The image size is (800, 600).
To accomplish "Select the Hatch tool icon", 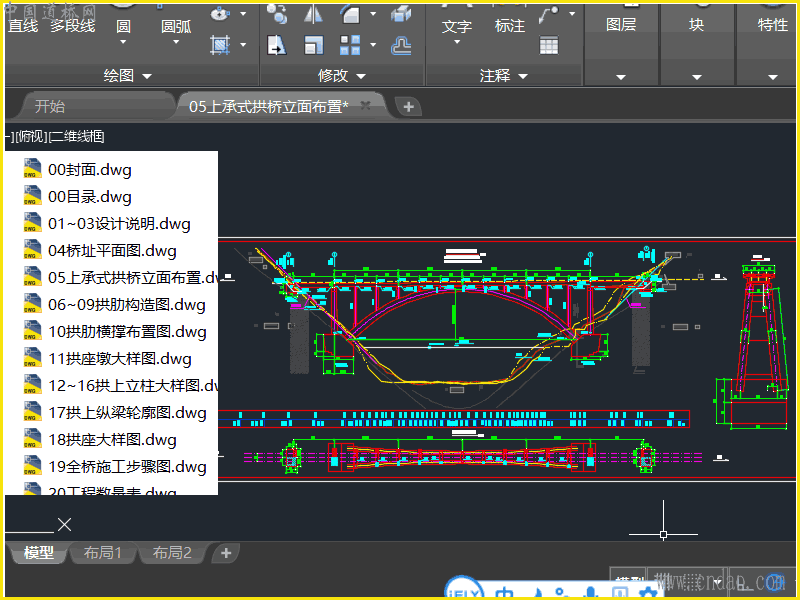I will (x=220, y=45).
